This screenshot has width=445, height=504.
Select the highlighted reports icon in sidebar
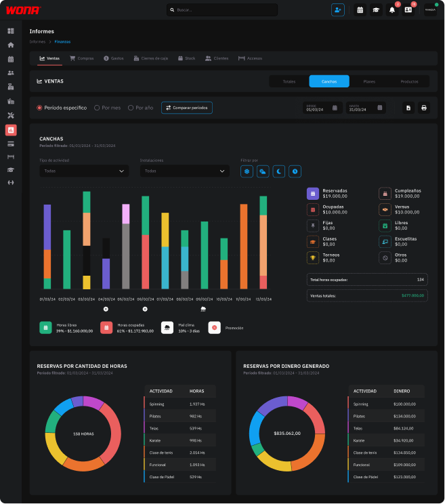coord(11,130)
